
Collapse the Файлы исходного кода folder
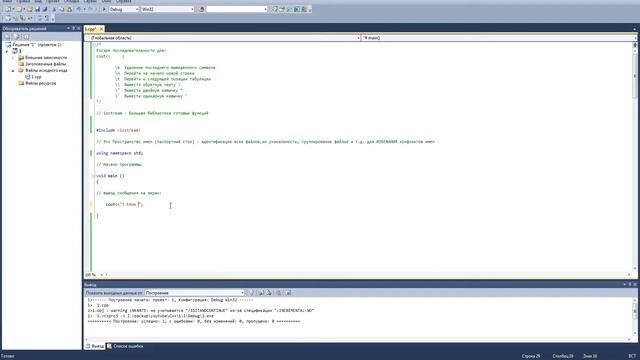pyautogui.click(x=13, y=70)
